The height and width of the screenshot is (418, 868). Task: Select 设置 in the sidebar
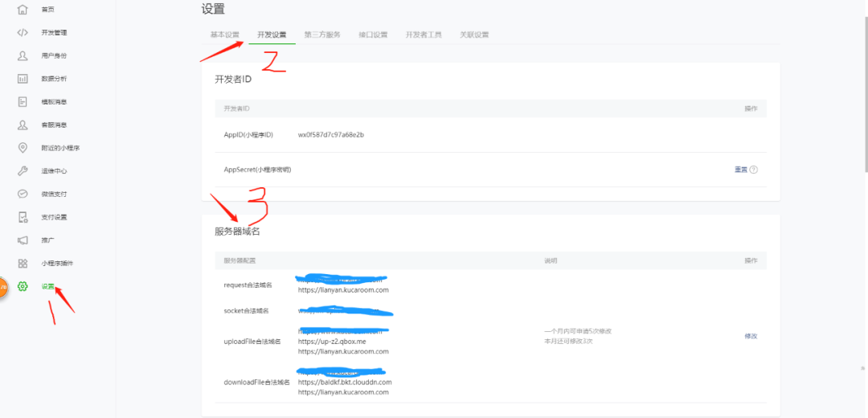48,286
